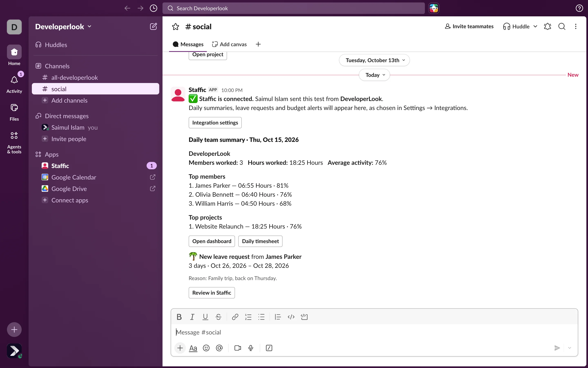Search within the channel using the magnifier icon
The image size is (588, 368).
(x=562, y=26)
